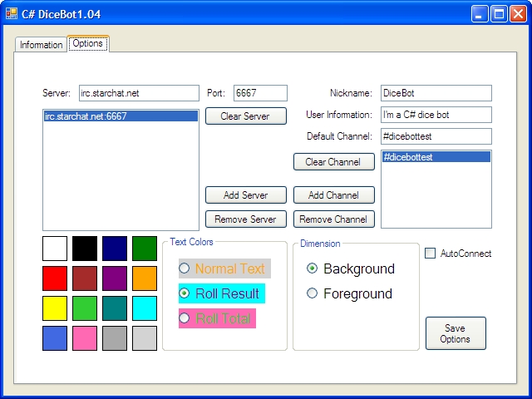Select irc.starchat.net:6667 in server list
The width and height of the screenshot is (532, 399).
coord(121,117)
